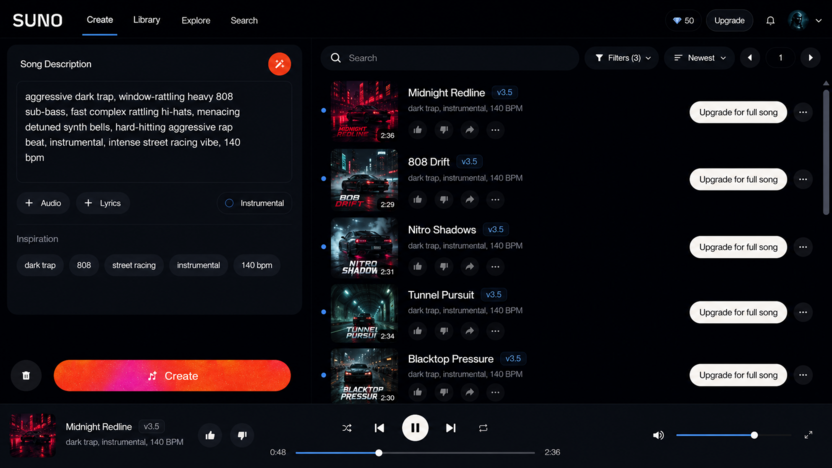Toggle repeat playback

click(483, 428)
